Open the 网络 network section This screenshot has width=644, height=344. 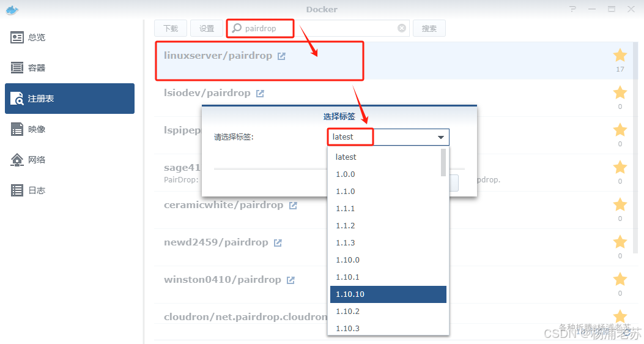(69, 160)
